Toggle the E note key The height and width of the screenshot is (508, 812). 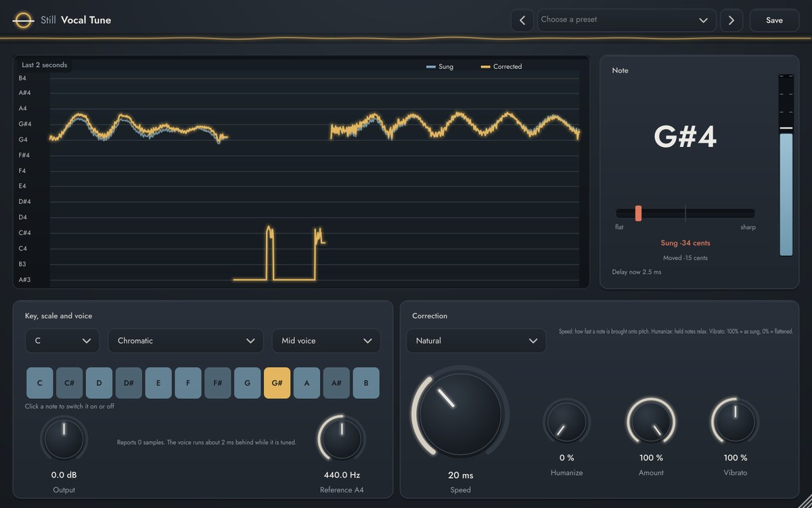point(158,383)
